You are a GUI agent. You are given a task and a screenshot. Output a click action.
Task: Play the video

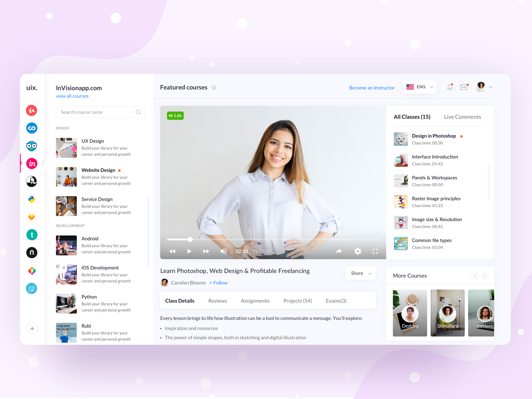coord(189,251)
